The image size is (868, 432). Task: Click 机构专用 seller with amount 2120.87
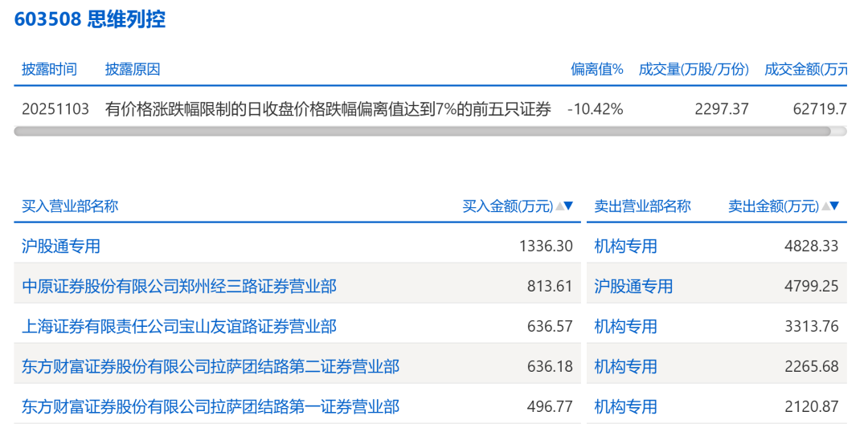click(x=625, y=406)
